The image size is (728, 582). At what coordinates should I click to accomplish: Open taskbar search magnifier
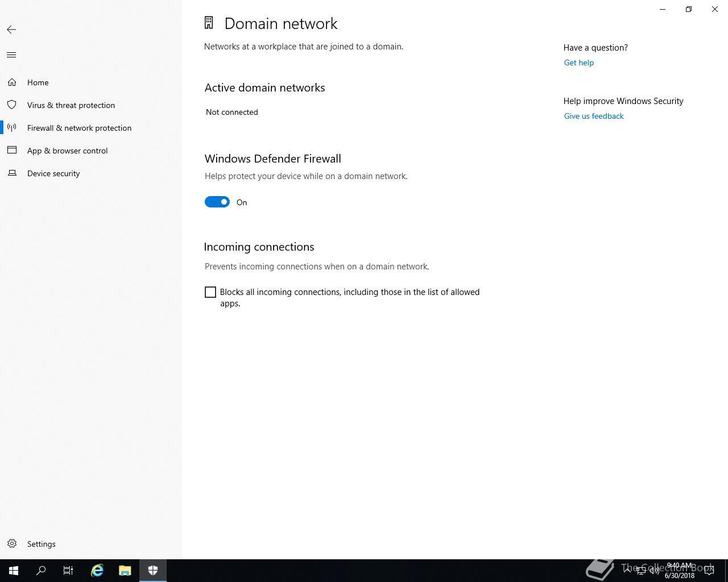[x=41, y=571]
